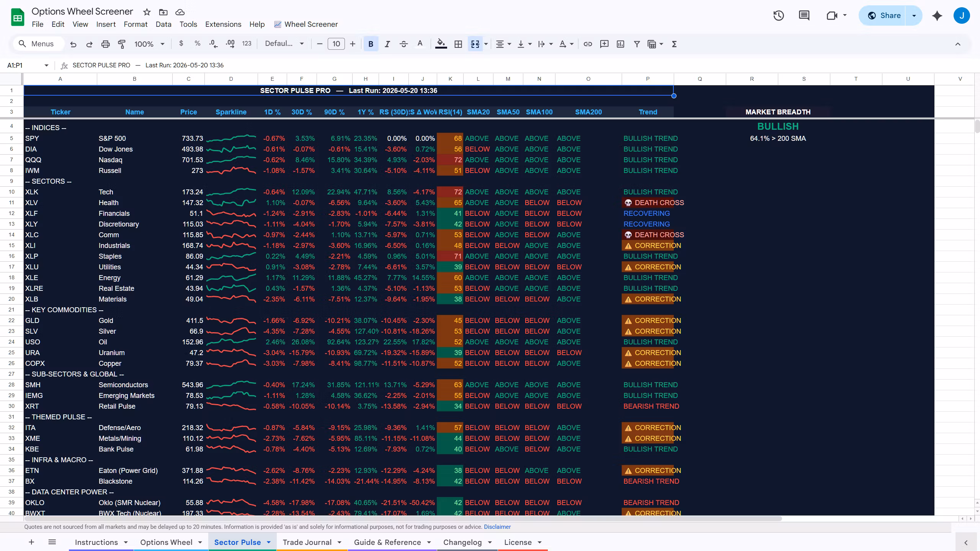Screen dimensions: 980x551
Task: Activate the Paint format tool
Action: (122, 44)
